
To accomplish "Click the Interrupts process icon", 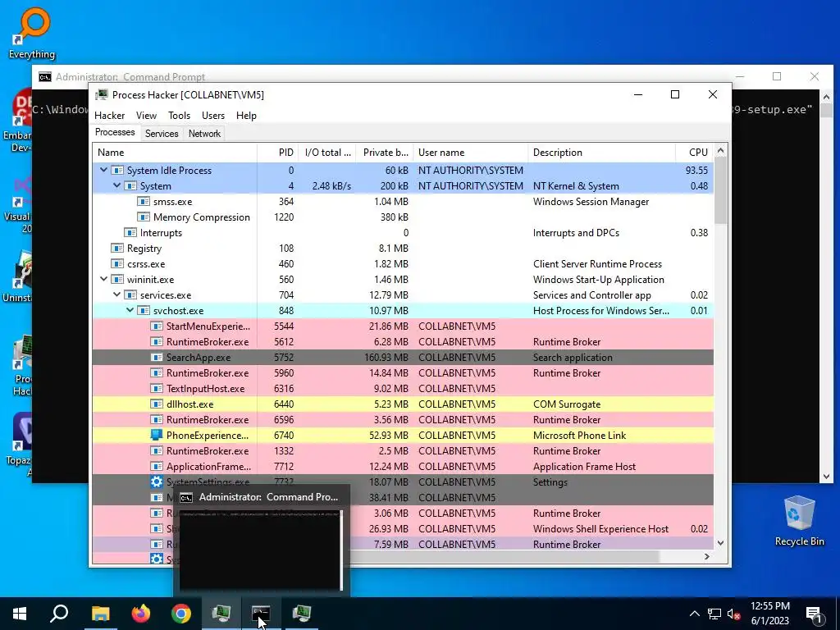I will coord(130,232).
